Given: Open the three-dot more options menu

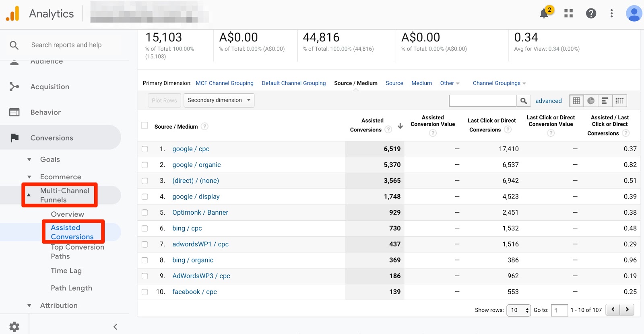Looking at the screenshot, I should (x=611, y=14).
